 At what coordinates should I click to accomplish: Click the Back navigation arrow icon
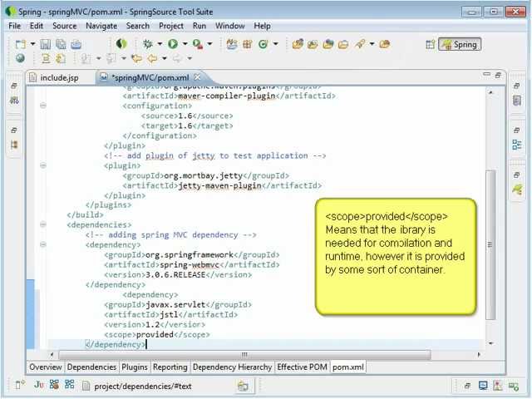coord(152,59)
